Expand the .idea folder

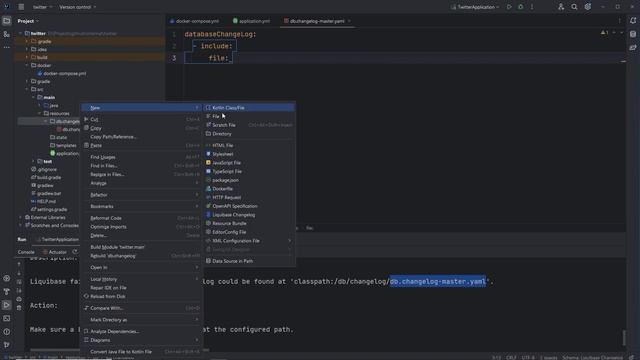click(x=27, y=49)
